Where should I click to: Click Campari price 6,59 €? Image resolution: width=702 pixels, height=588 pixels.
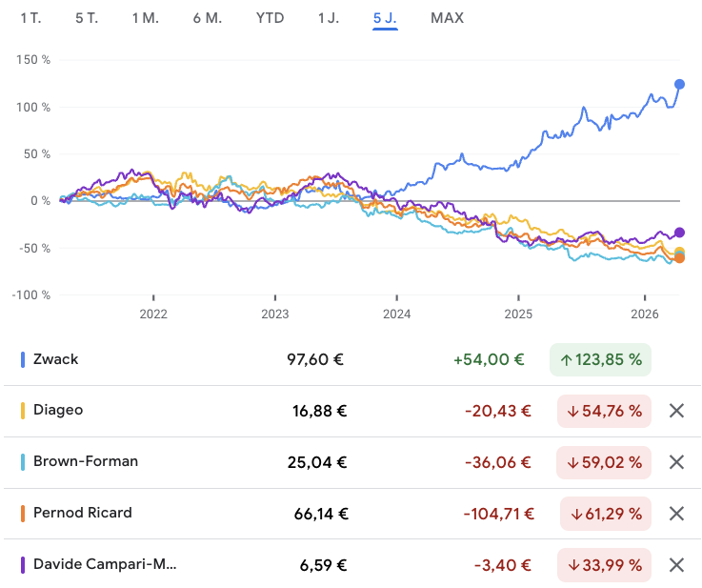pyautogui.click(x=323, y=566)
